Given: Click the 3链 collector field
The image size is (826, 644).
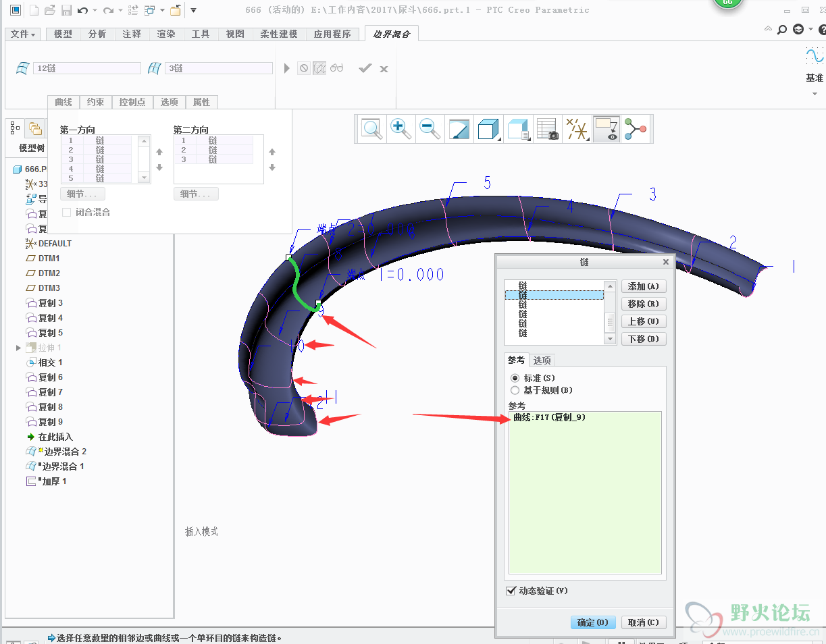Looking at the screenshot, I should 219,68.
